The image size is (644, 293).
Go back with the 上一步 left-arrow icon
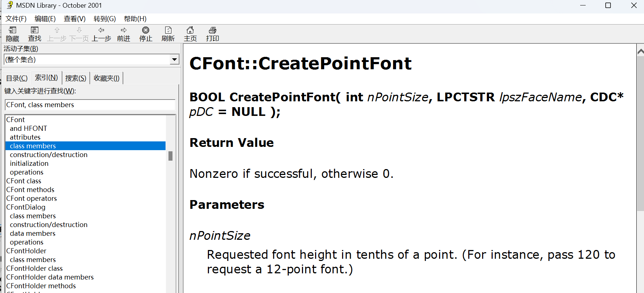[x=101, y=34]
